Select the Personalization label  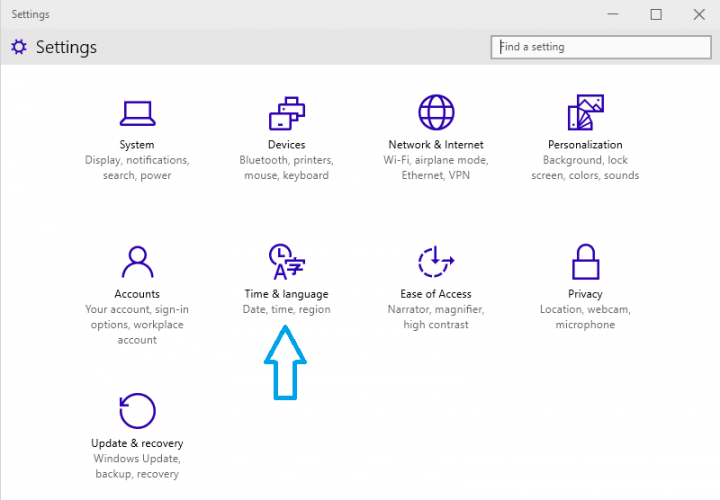(x=585, y=145)
